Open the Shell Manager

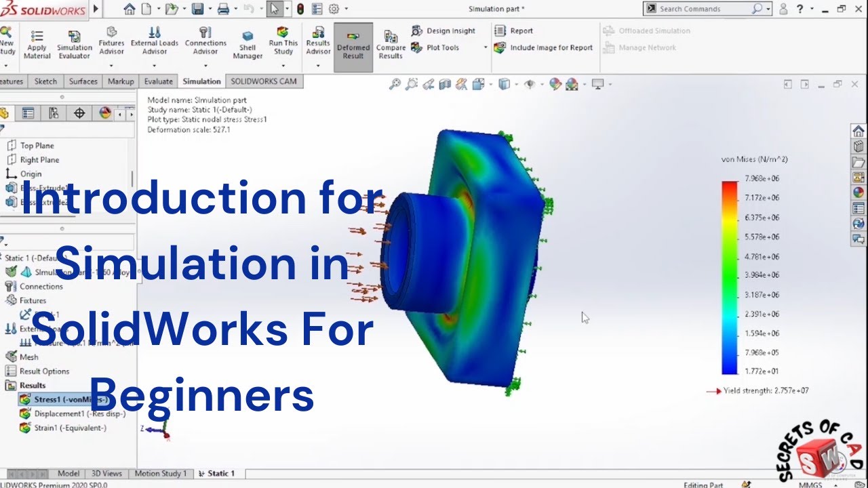click(248, 45)
